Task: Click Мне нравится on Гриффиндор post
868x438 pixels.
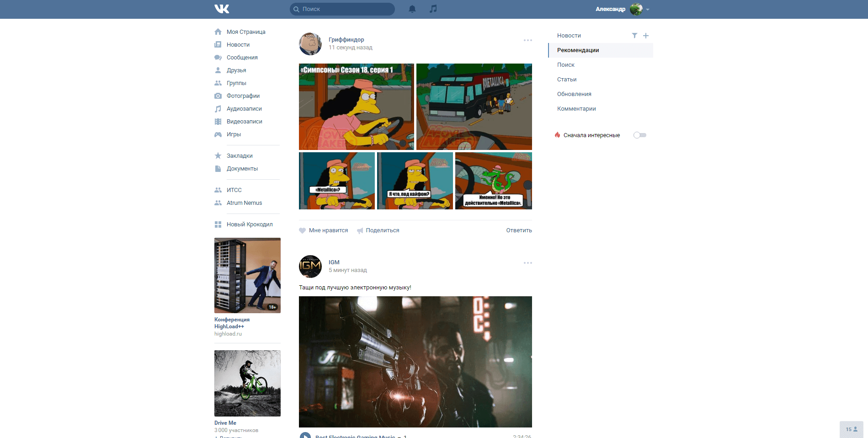Action: coord(328,230)
